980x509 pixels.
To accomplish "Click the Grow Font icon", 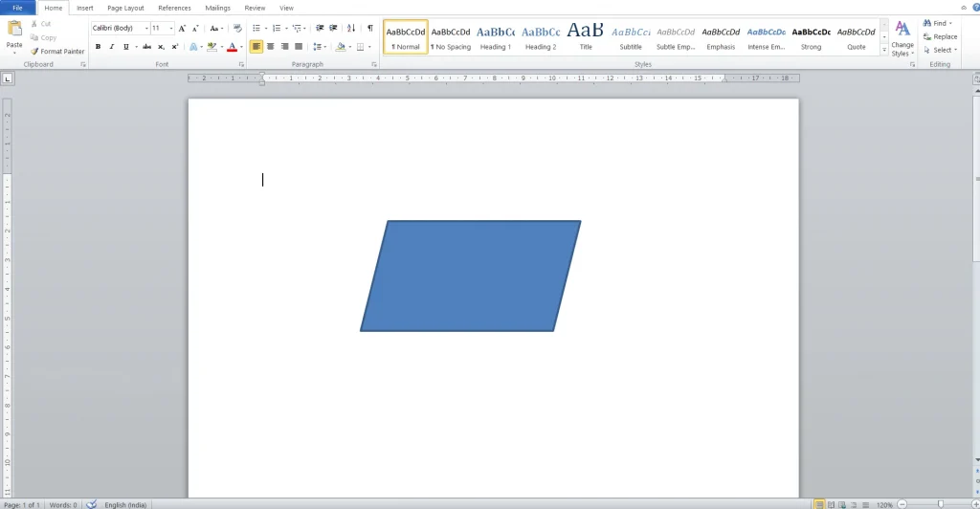I will [182, 29].
